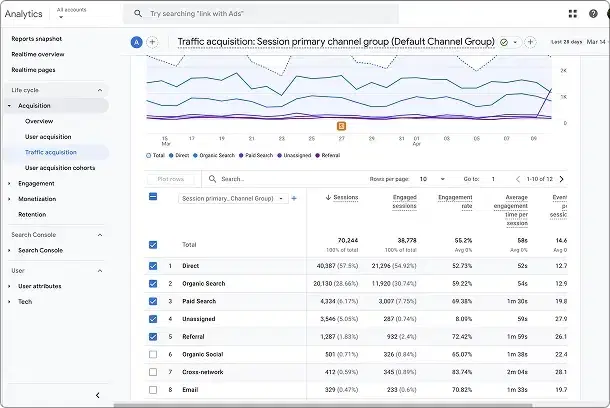Expand the Engagement section in sidebar
The height and width of the screenshot is (408, 610).
click(x=36, y=183)
